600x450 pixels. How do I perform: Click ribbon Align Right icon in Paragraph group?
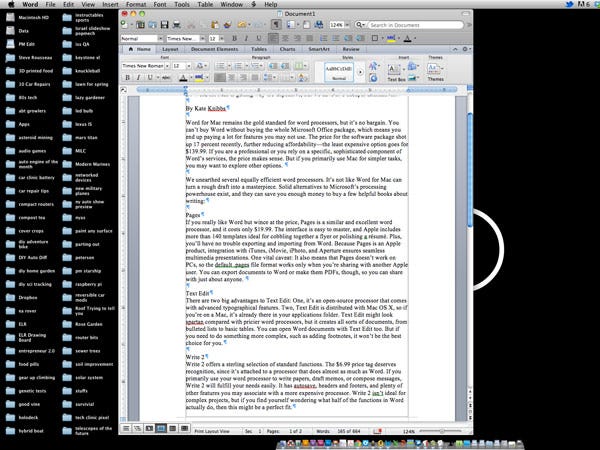pos(243,78)
